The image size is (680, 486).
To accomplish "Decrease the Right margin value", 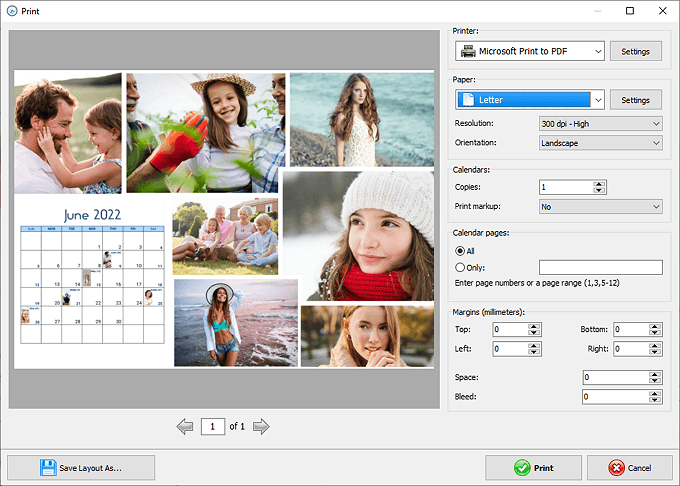I will click(x=655, y=352).
